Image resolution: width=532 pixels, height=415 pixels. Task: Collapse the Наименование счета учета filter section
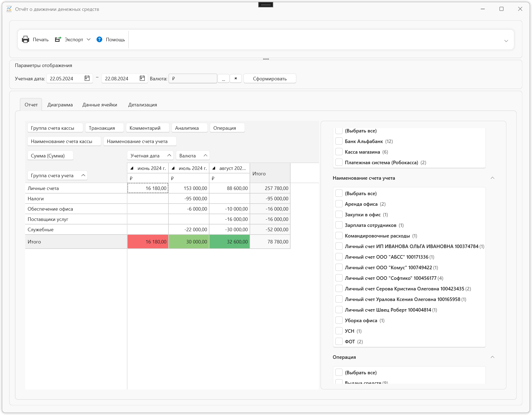[492, 178]
